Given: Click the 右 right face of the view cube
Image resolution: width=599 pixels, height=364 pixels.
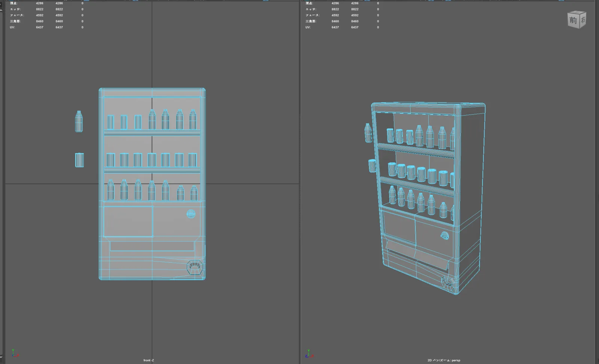Looking at the screenshot, I should [583, 20].
